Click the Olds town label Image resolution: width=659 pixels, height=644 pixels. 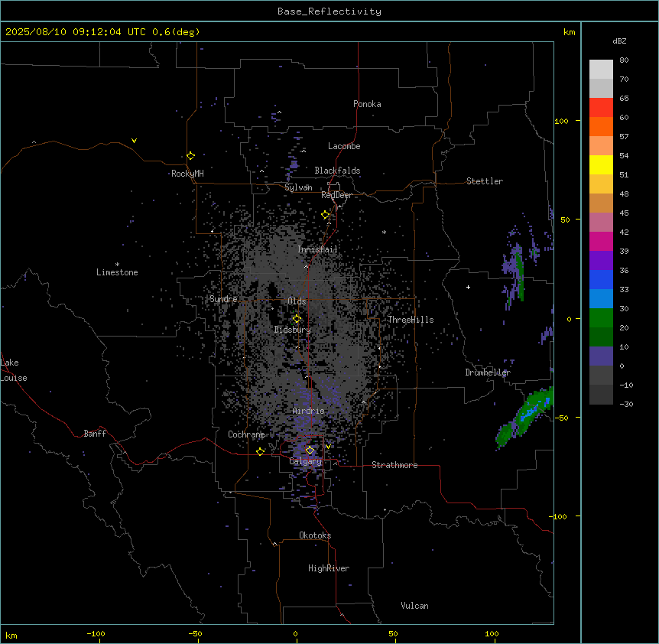point(297,301)
